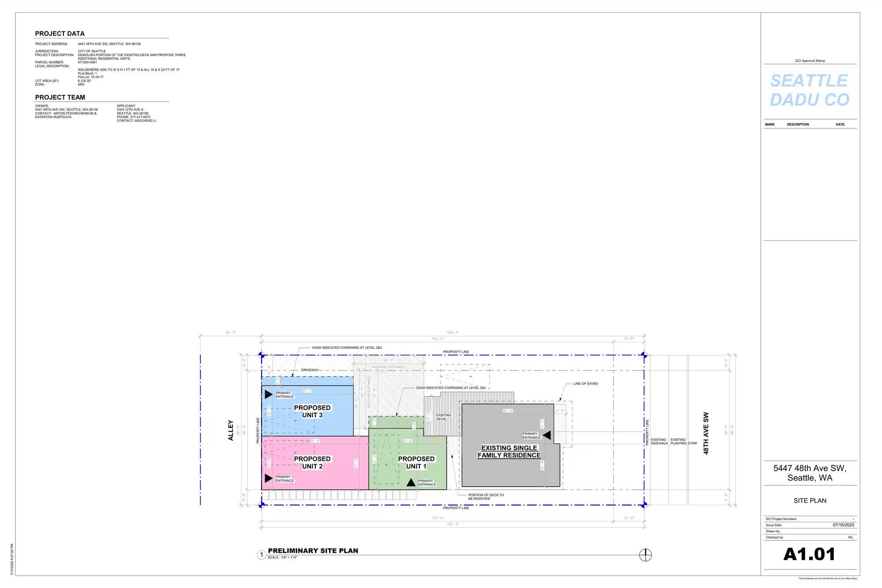Screen dimensions: 882x588
Task: Click EXISTING SINGLE FAMILY RESIDENCE label
Action: [x=509, y=452]
